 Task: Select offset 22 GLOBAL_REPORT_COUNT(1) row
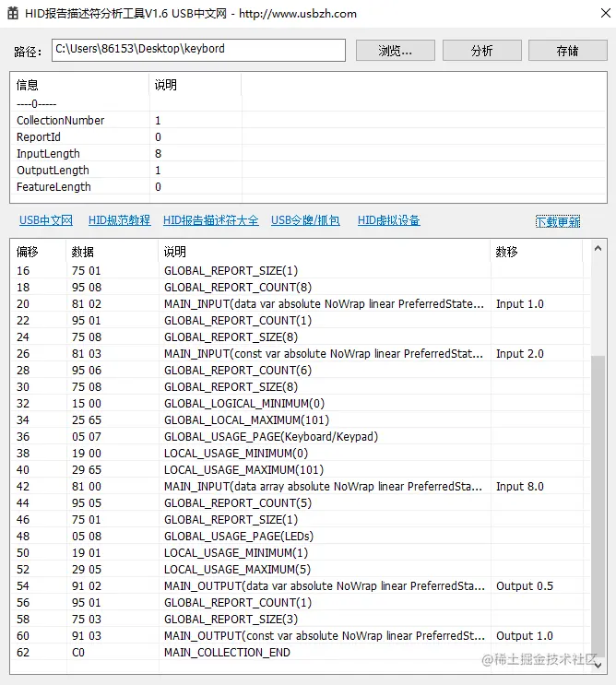tap(301, 320)
